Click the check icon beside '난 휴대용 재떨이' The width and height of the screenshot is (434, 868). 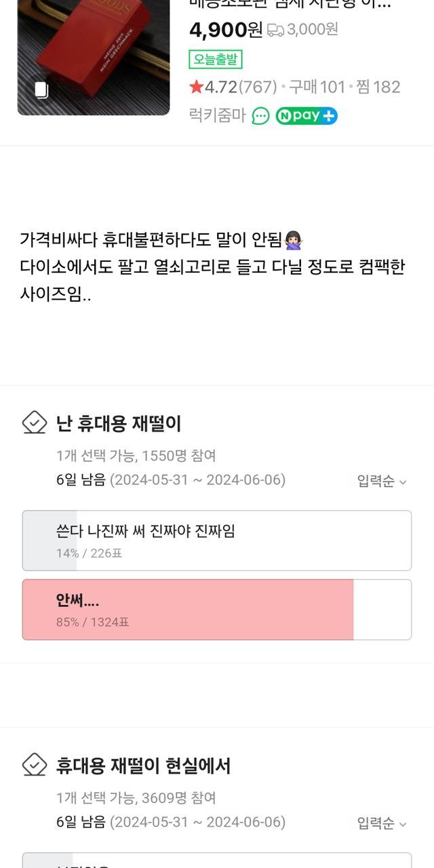[35, 423]
